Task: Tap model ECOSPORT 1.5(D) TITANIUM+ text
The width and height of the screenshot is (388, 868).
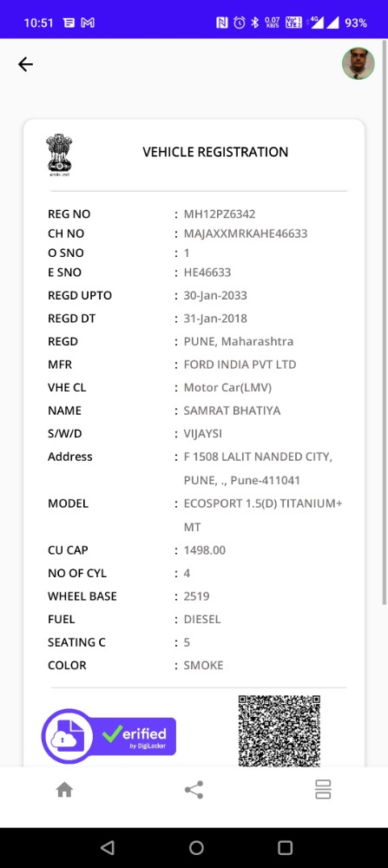Action: 263,503
